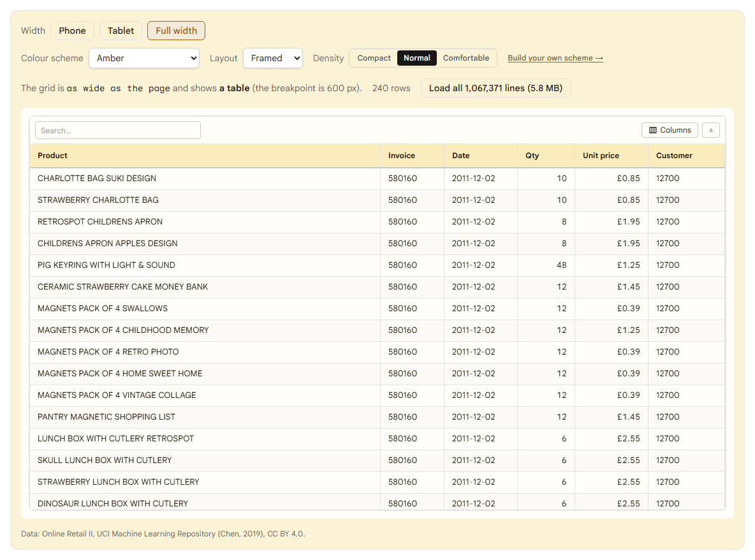Viewport: 755px width, 560px height.
Task: Click the PANTRY MAGNETIC SHOPPING LIST cell
Action: (x=205, y=417)
